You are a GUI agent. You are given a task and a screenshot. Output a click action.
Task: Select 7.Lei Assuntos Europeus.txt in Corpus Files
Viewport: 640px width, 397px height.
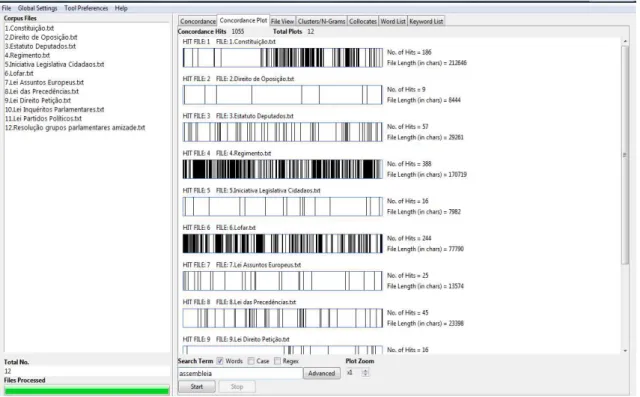point(44,82)
